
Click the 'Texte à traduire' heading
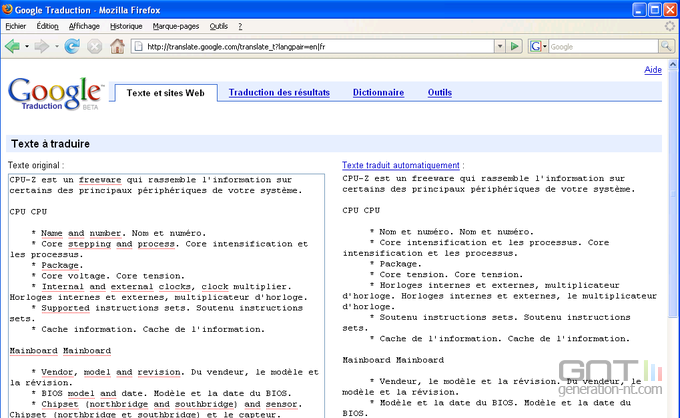pos(50,144)
